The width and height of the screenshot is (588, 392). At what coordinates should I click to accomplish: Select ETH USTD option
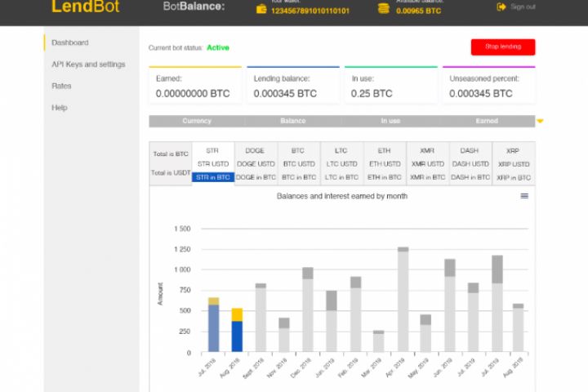pyautogui.click(x=385, y=164)
